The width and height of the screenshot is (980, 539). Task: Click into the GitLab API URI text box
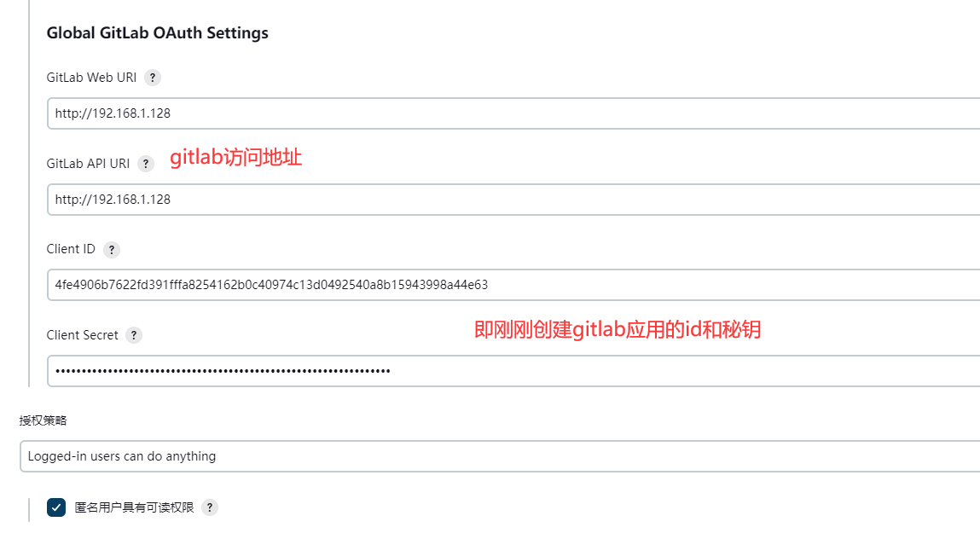click(513, 200)
